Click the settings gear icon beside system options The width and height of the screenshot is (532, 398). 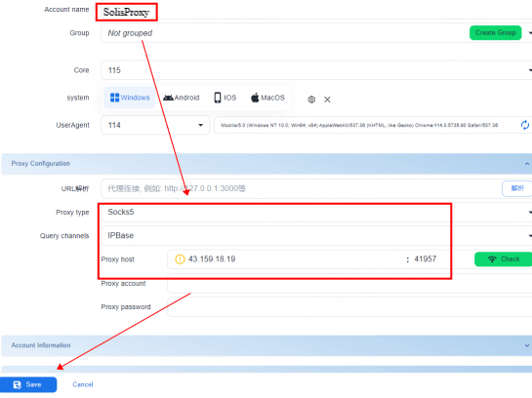(311, 99)
